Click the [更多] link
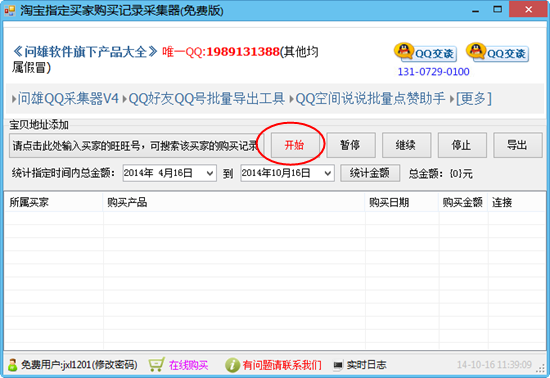Image resolution: width=550 pixels, height=378 pixels. pos(474,99)
